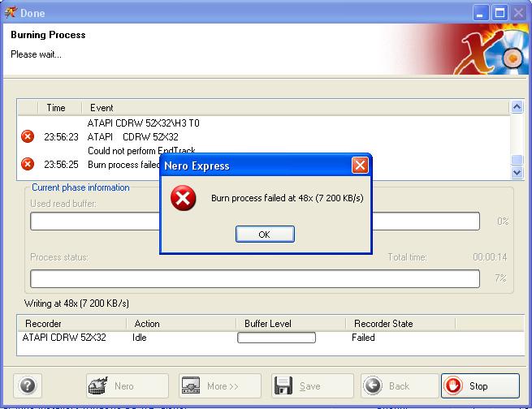Click the 'Burn process failed at 48x' dialog message

click(x=288, y=198)
